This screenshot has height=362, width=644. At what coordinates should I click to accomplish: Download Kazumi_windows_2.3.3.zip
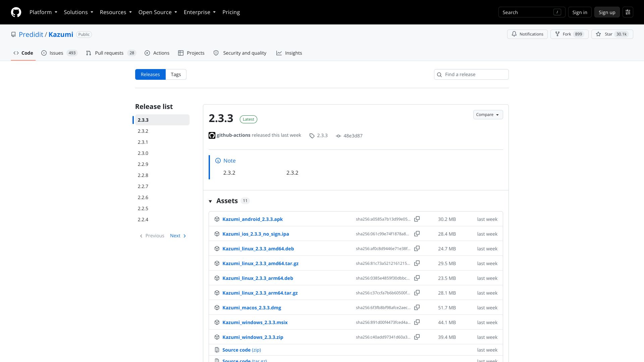coord(253,337)
